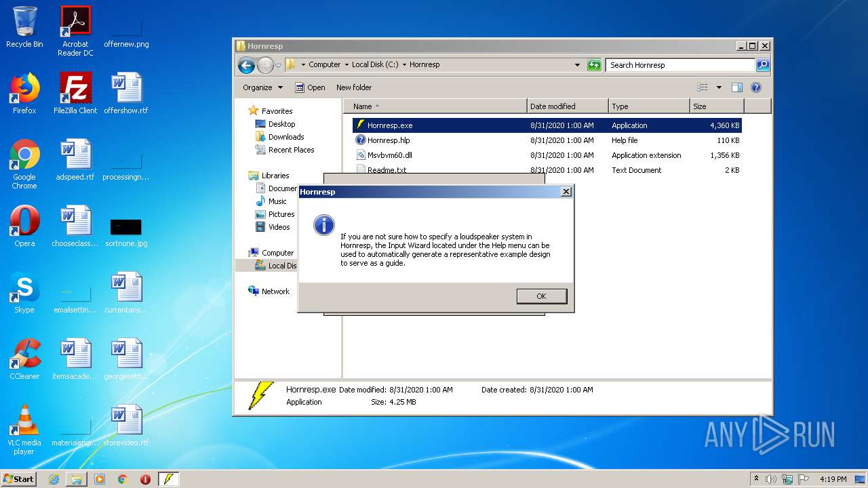Select Hornresp.hlp help file

coord(547,140)
